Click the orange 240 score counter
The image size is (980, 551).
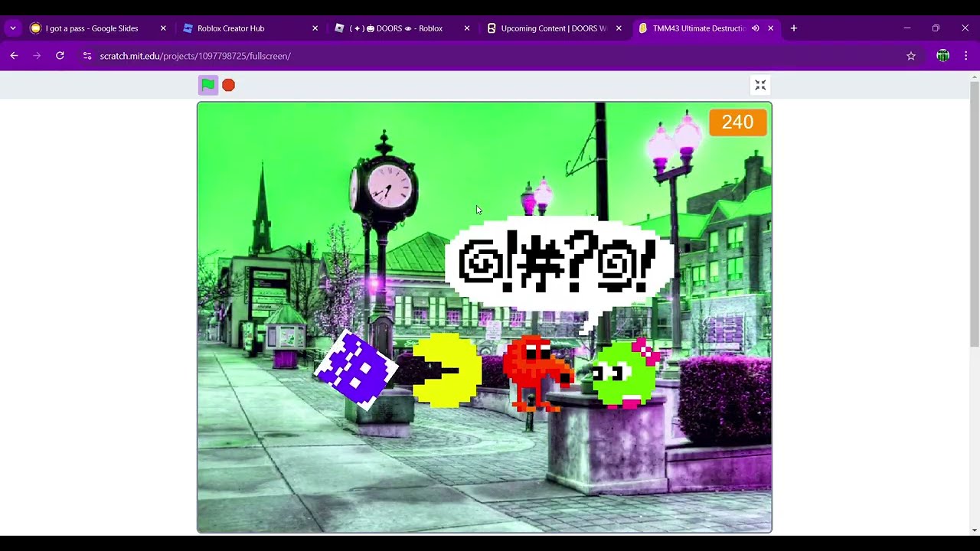tap(737, 122)
